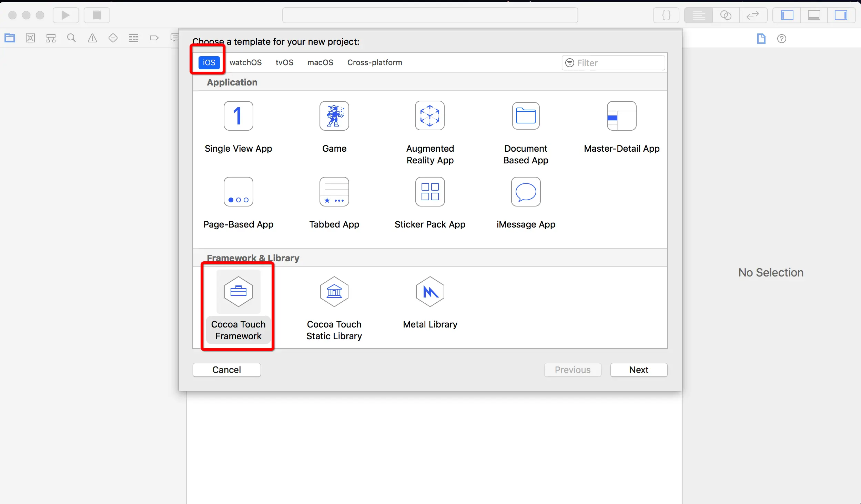
Task: Select the iMessage App template
Action: (526, 192)
